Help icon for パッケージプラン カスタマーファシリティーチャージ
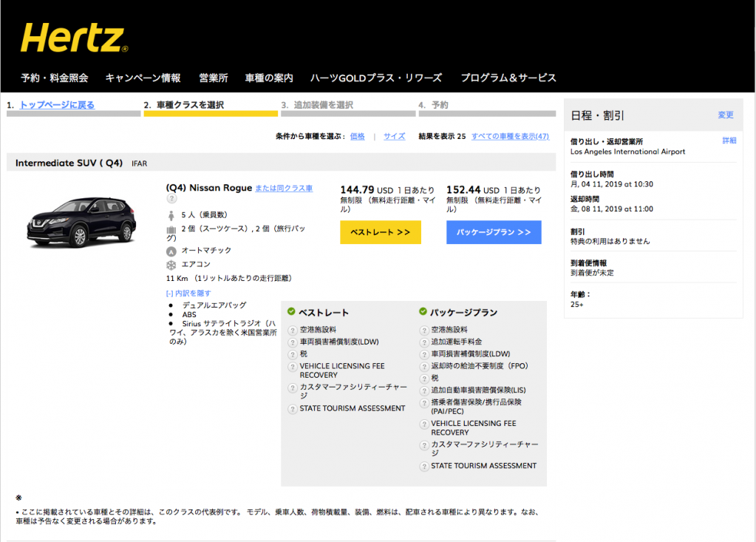 (423, 445)
